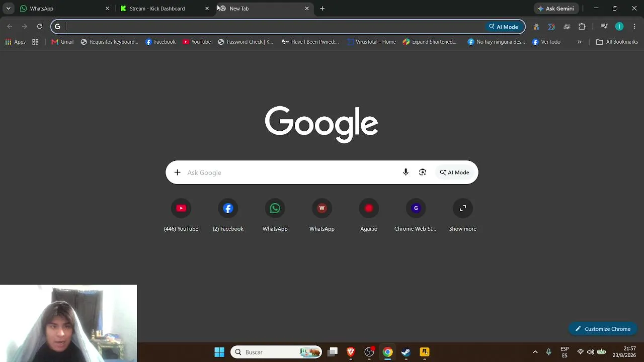The image size is (644, 362).
Task: Open the Password Check bookmark
Action: tap(246, 42)
